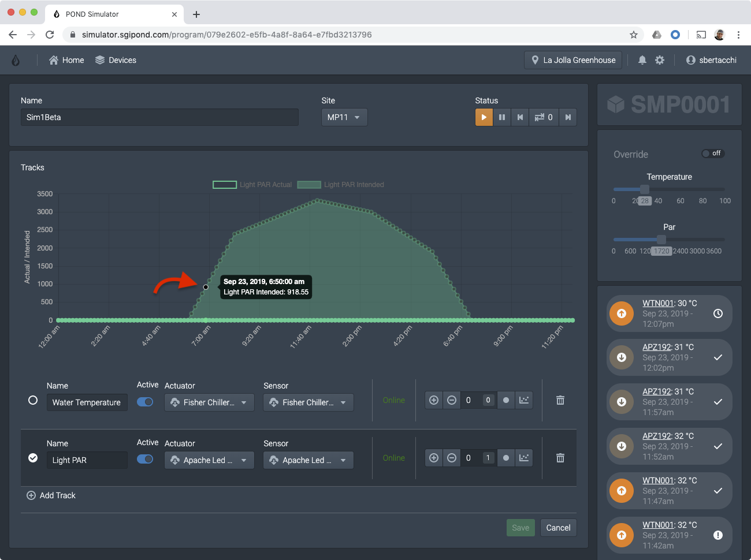The image size is (751, 560).
Task: Click the skip to end playback icon
Action: (x=568, y=117)
